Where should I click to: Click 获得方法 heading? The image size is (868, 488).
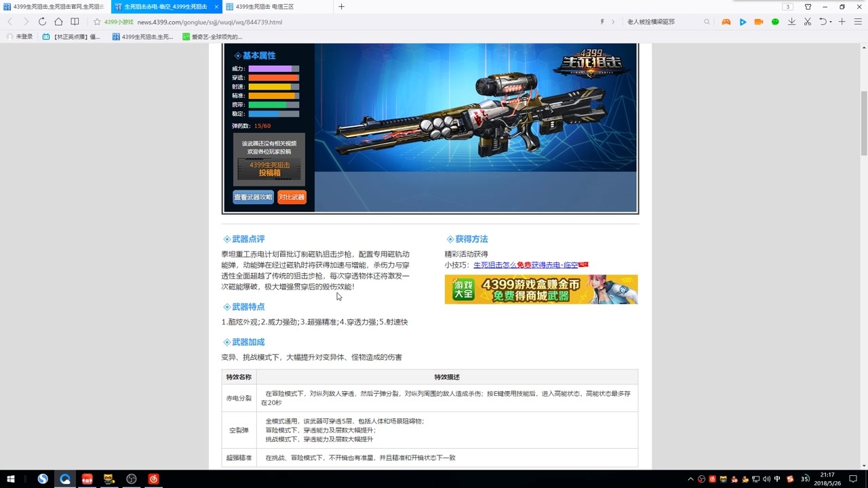click(471, 239)
